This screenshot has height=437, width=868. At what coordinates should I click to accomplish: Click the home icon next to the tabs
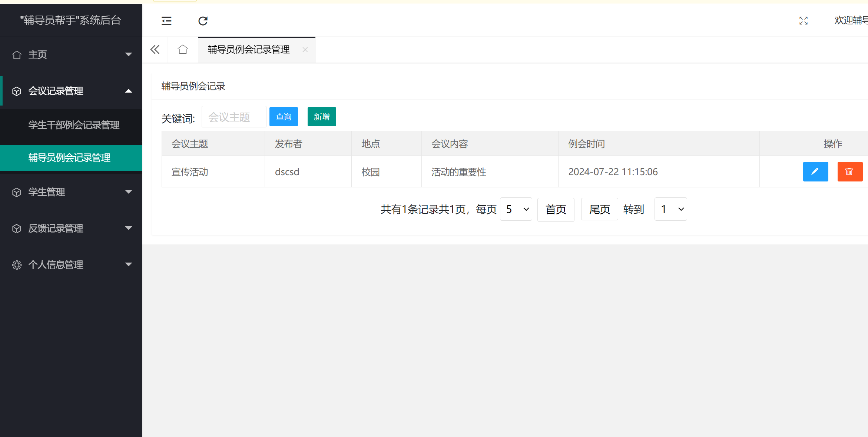[182, 49]
